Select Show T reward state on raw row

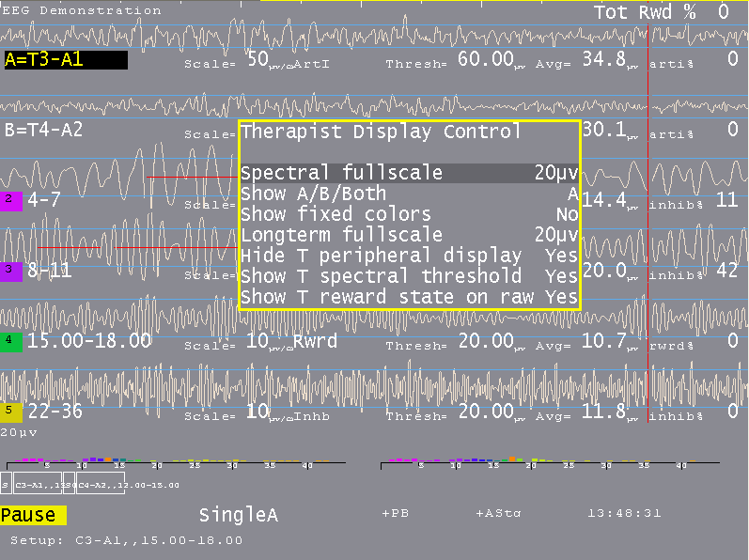[x=409, y=297]
